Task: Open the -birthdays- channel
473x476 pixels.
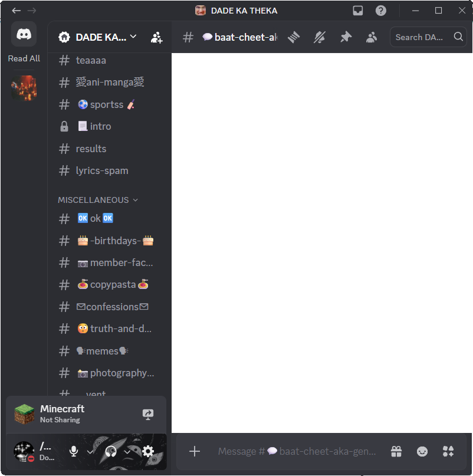Action: (x=110, y=241)
